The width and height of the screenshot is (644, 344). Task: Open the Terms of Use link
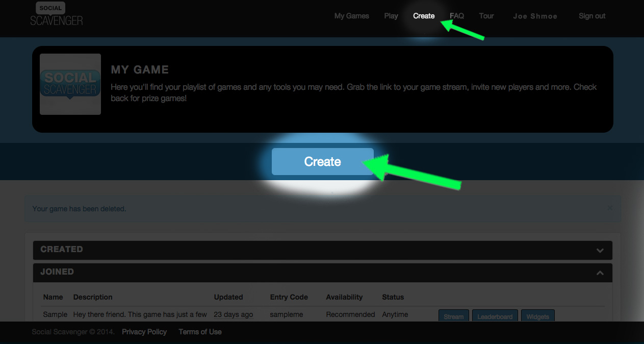pyautogui.click(x=200, y=332)
